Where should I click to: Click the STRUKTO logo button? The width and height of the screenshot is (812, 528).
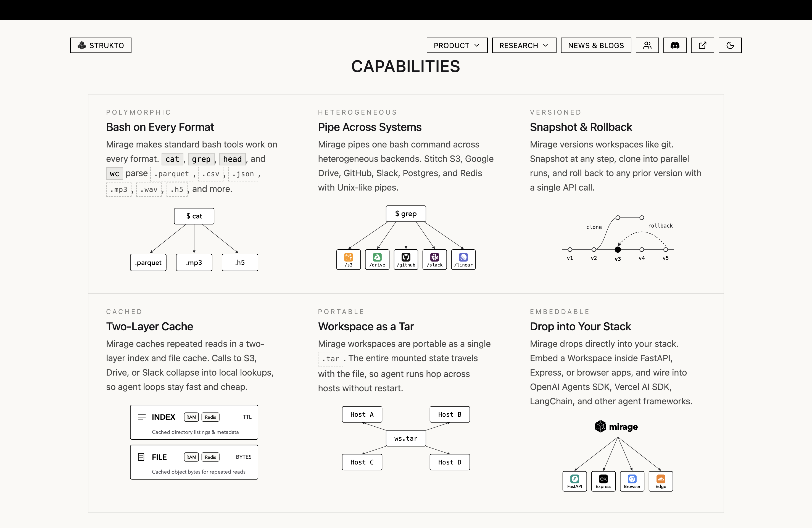click(x=101, y=45)
